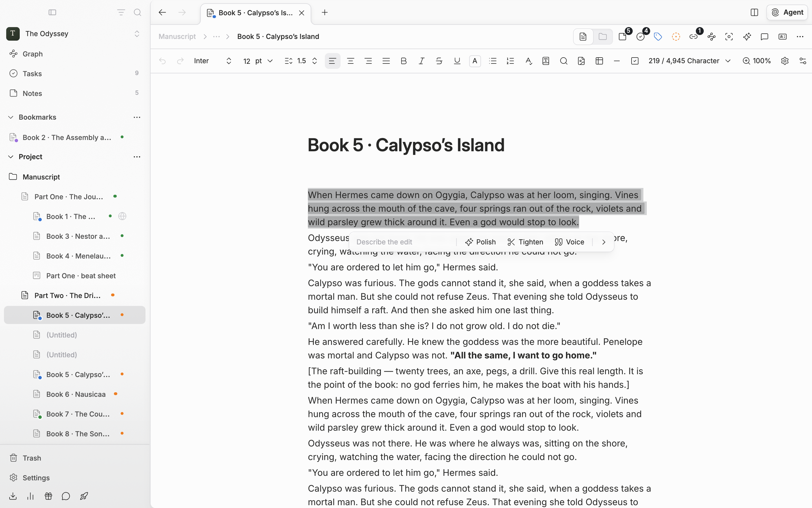Click the Polish button
812x508 pixels.
[480, 242]
